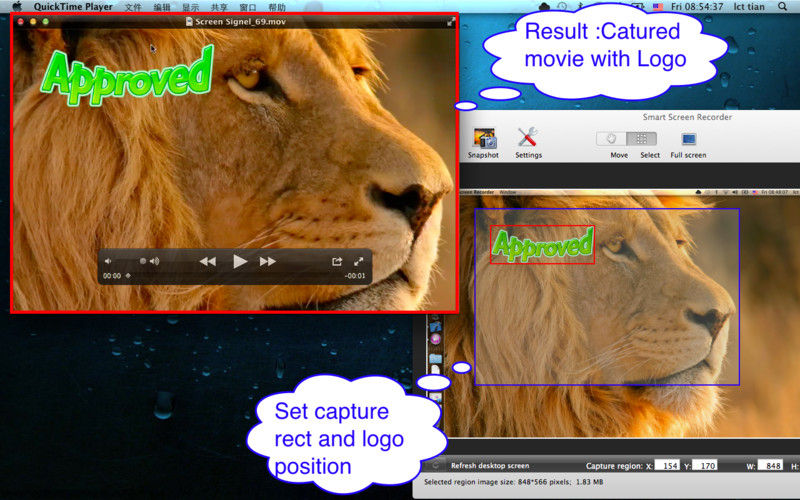Click the rewind button

[x=207, y=261]
